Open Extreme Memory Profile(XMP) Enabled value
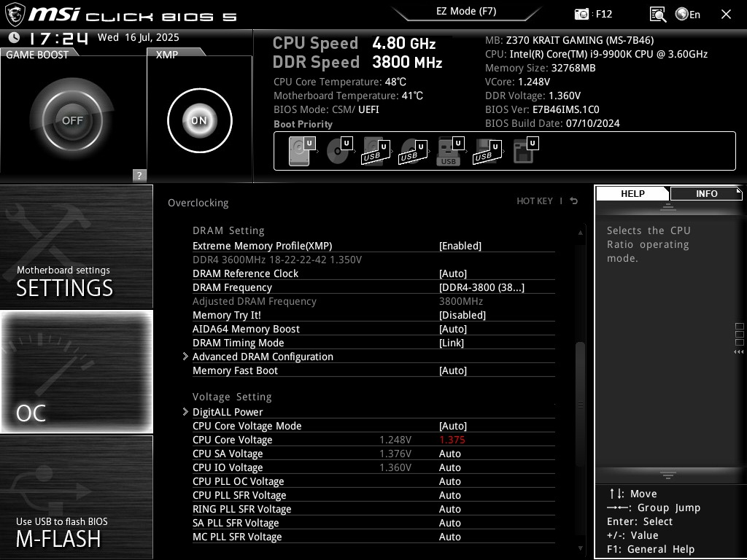The image size is (747, 560). pos(460,246)
